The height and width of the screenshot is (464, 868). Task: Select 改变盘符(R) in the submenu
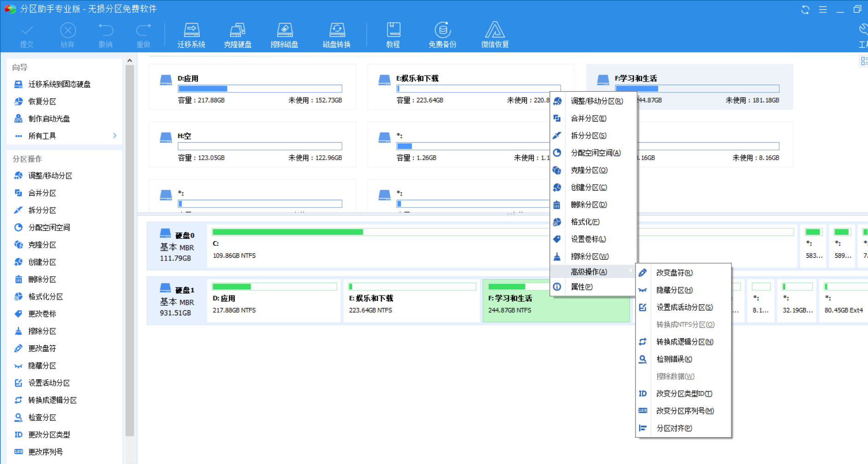click(683, 273)
